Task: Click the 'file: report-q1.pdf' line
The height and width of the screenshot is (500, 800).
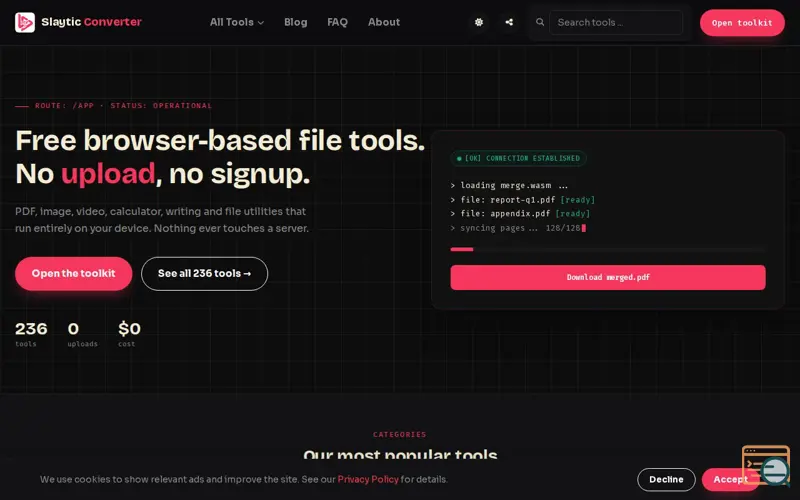Action: pos(522,200)
